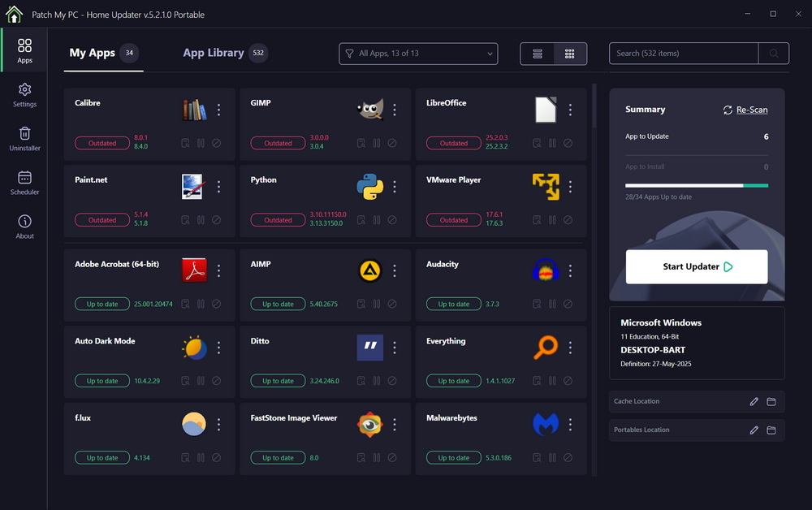Open the three-dot menu for LibreOffice
Screen dimensions: 812x510
570,110
